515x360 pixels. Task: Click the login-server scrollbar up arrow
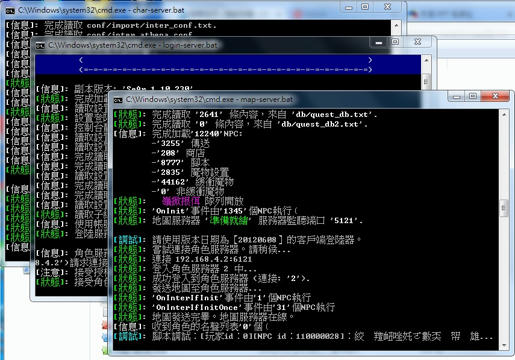tap(426, 60)
